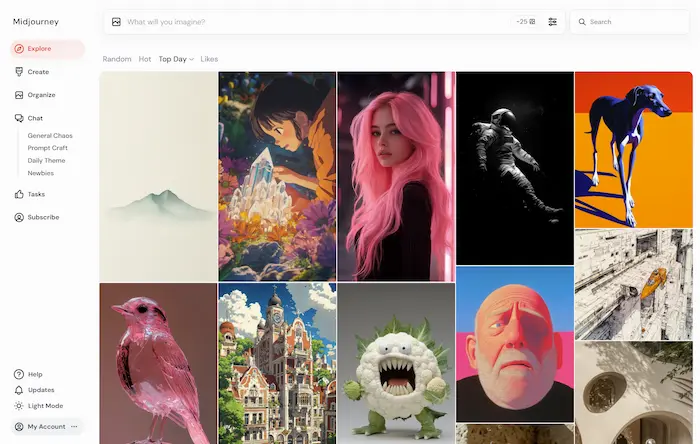700x444 pixels.
Task: Open the anime girl with crystal image
Action: [277, 177]
